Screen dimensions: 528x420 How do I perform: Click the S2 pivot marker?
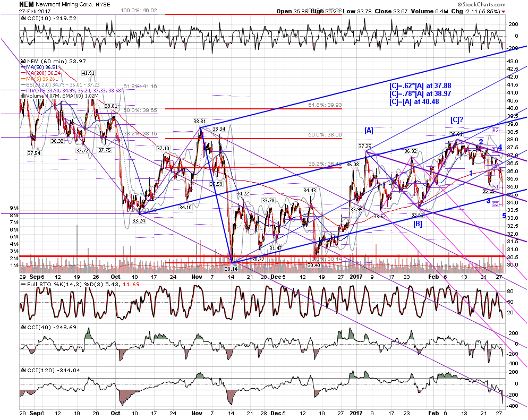496,204
